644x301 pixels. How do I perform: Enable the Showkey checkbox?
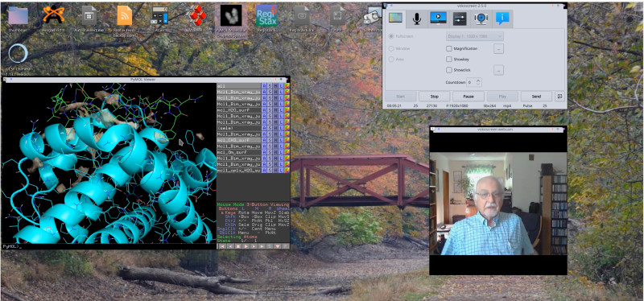point(449,59)
